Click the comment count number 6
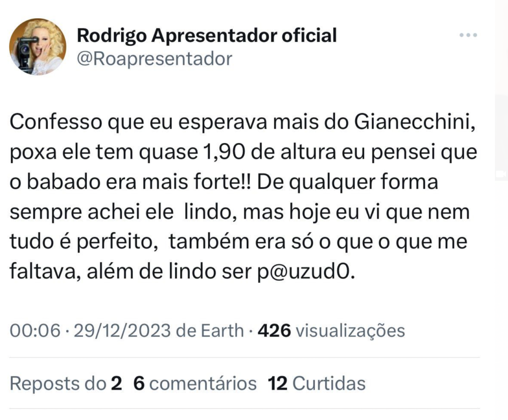Screen dimensions: 508x420 tap(139, 384)
